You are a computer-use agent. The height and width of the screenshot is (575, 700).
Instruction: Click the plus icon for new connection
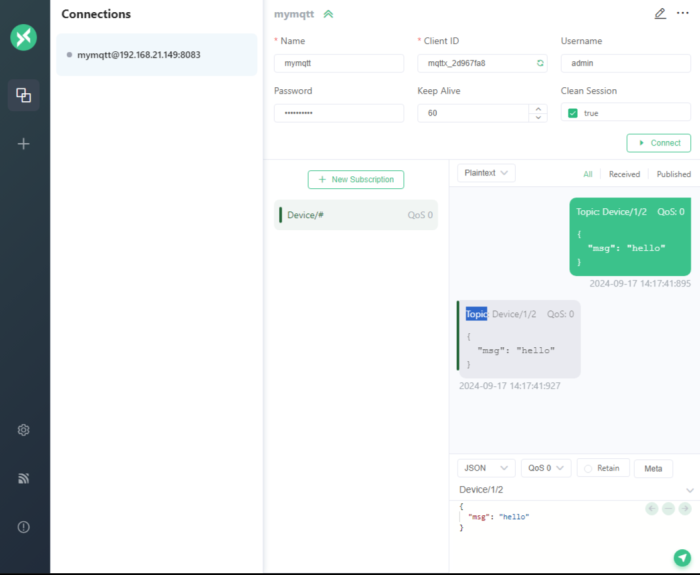pos(23,144)
